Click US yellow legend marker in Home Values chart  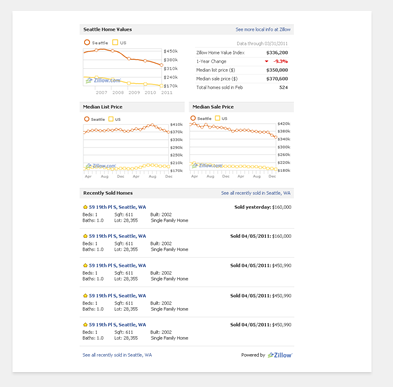115,42
